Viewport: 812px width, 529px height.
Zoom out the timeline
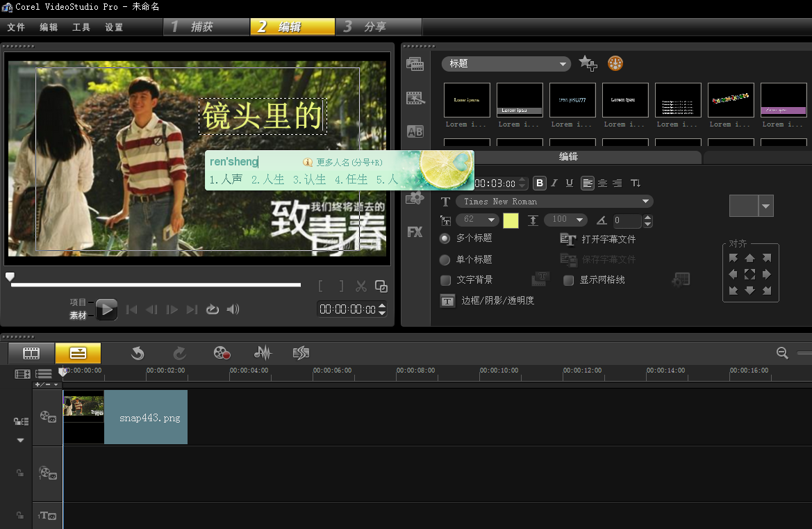[783, 353]
